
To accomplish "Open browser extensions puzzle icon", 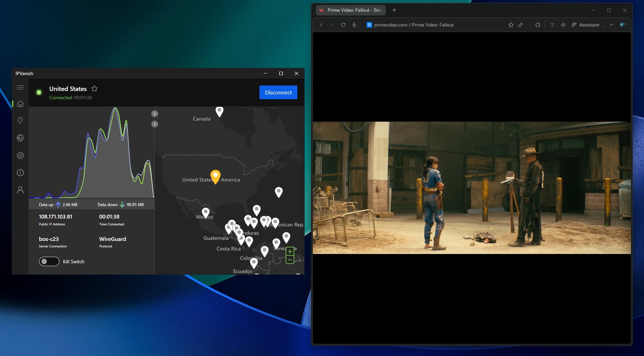I will [x=538, y=25].
